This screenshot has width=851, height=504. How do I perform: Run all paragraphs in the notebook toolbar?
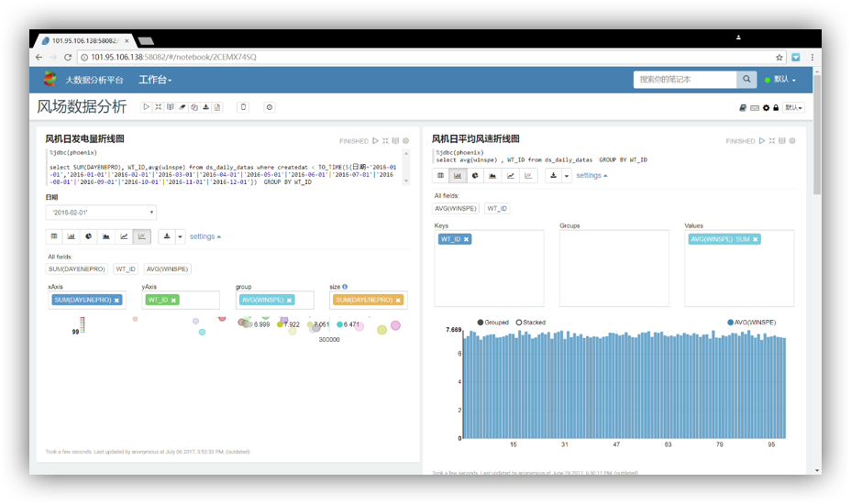pos(146,107)
